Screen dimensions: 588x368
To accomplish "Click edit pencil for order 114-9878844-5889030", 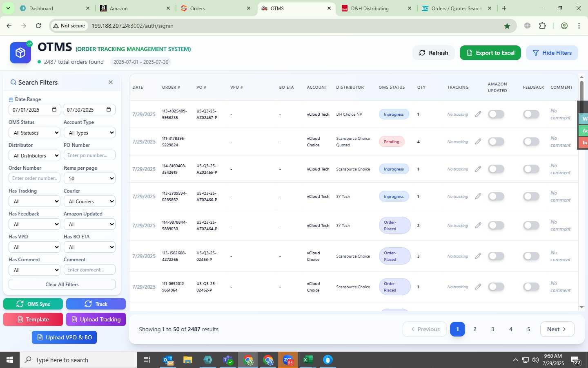I will point(478,225).
